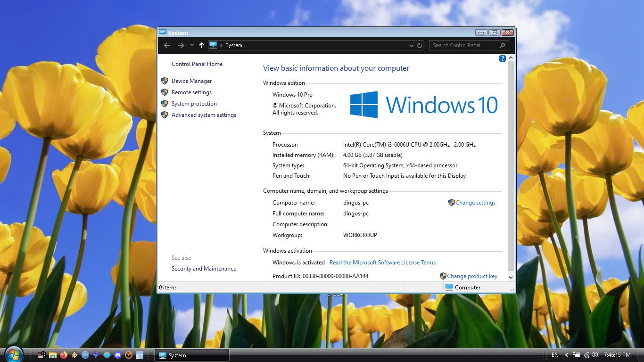Click the shield icon beside Change product key
644x362 pixels.
(x=443, y=276)
